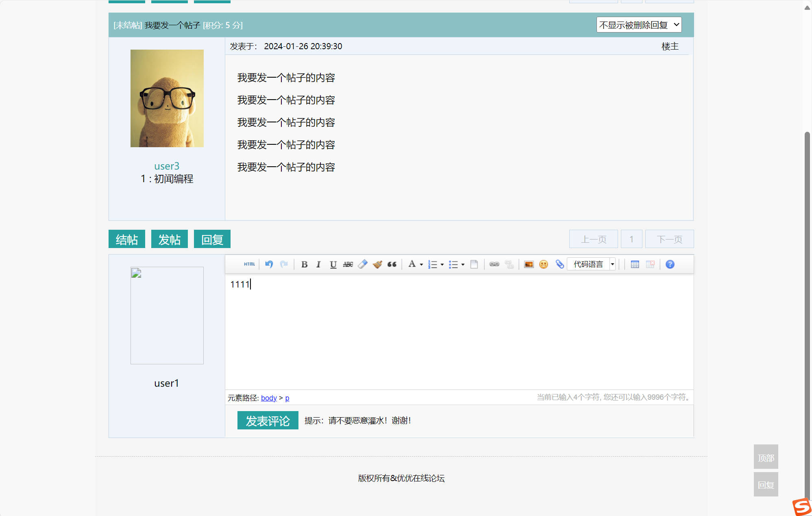Screen dimensions: 812x516
Task: Insert an image using the picture icon
Action: (x=529, y=264)
